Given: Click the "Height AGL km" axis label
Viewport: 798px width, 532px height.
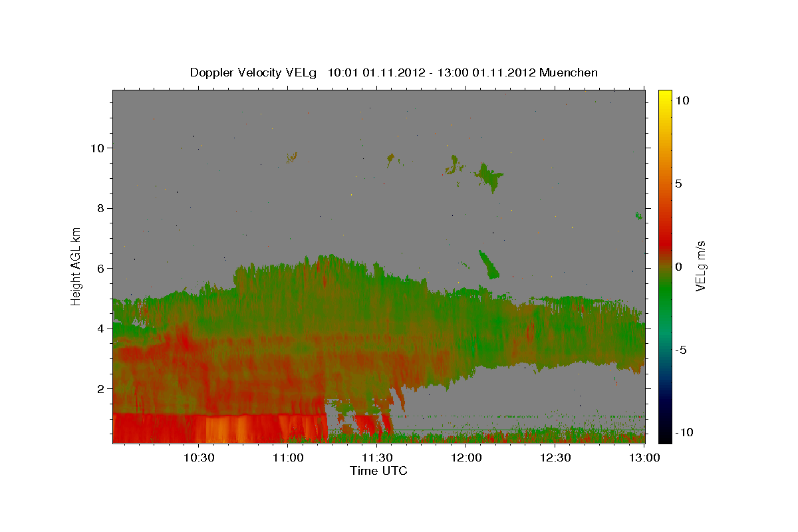Looking at the screenshot, I should (76, 265).
